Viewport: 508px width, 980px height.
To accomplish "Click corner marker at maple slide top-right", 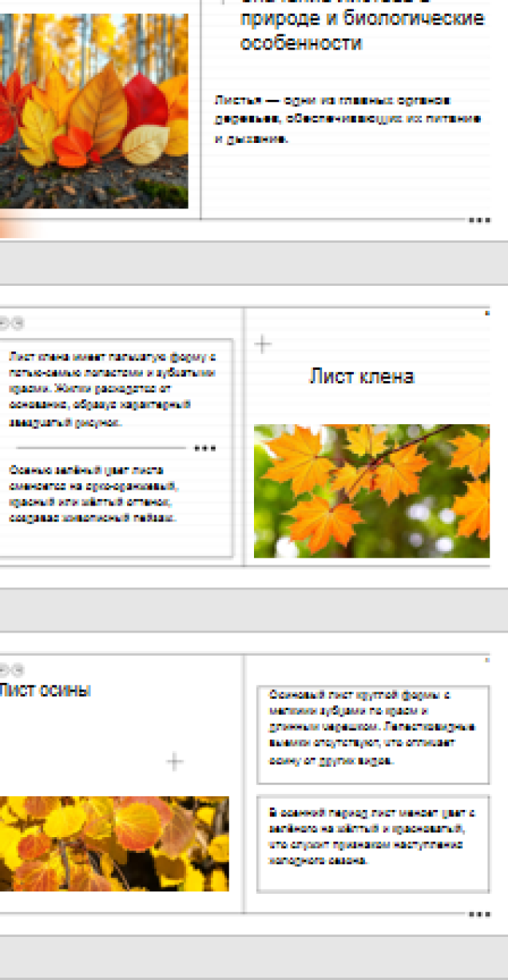I will click(x=487, y=314).
